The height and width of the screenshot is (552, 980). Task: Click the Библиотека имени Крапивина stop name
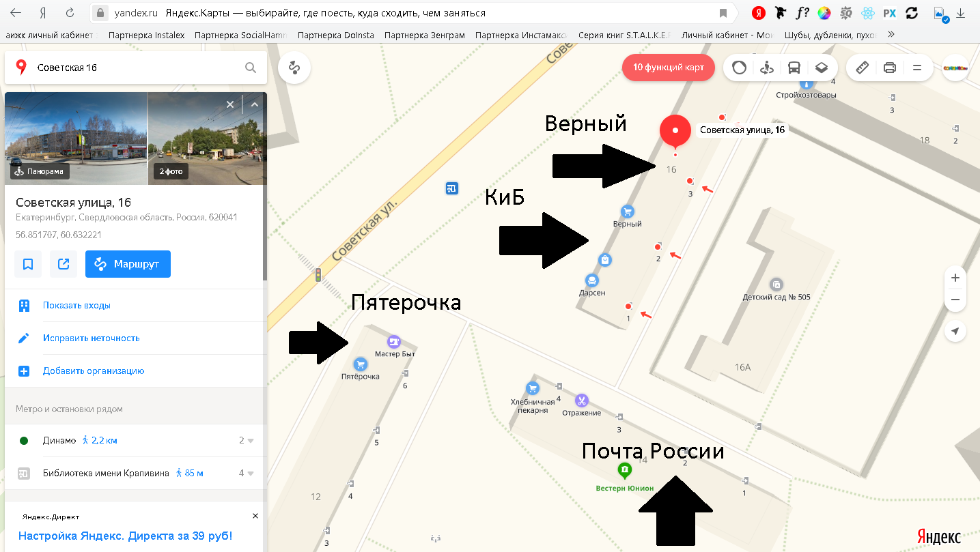point(106,474)
